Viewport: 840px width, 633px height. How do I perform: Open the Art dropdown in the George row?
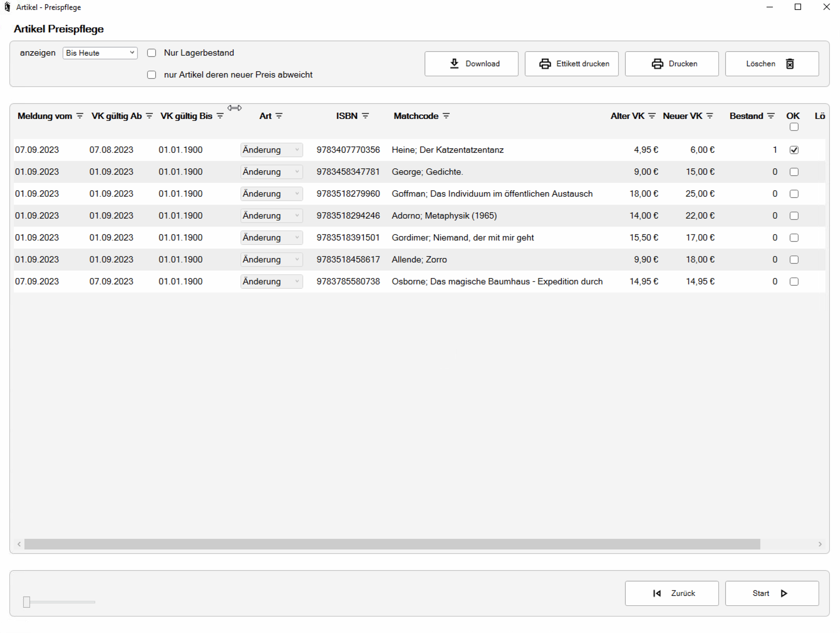[x=271, y=172]
